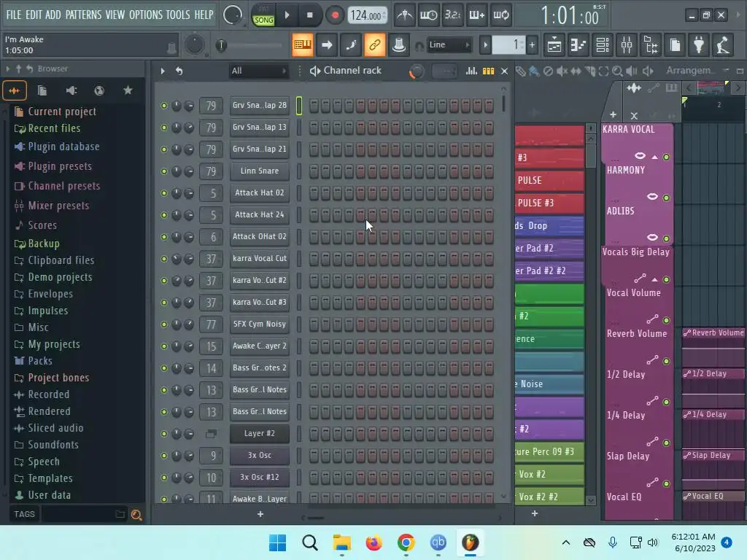Mute the Grv Sna..lap 28 channel
This screenshot has height=560, width=747.
[x=164, y=106]
